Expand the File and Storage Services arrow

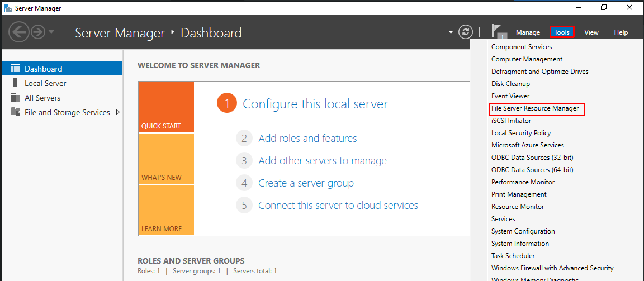[x=117, y=112]
